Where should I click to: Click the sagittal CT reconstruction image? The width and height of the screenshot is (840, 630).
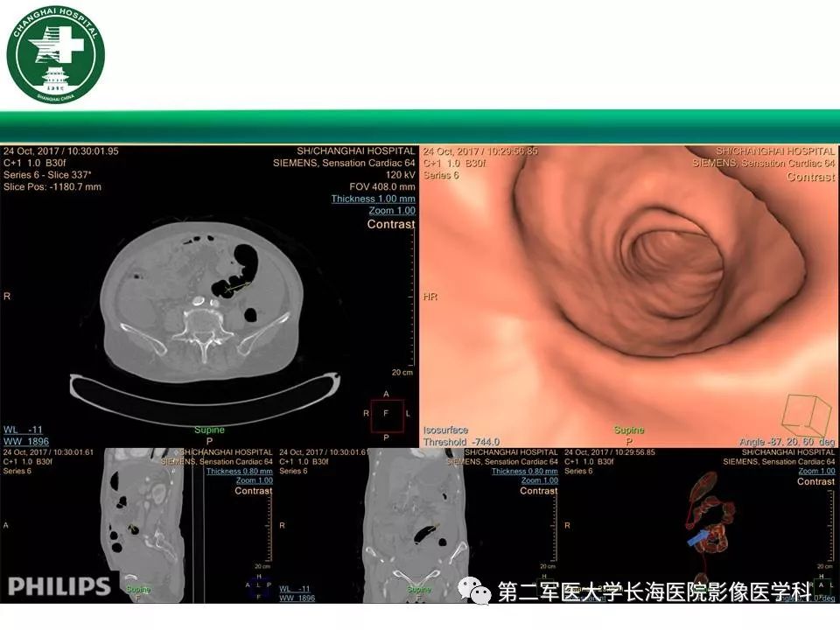[x=143, y=525]
